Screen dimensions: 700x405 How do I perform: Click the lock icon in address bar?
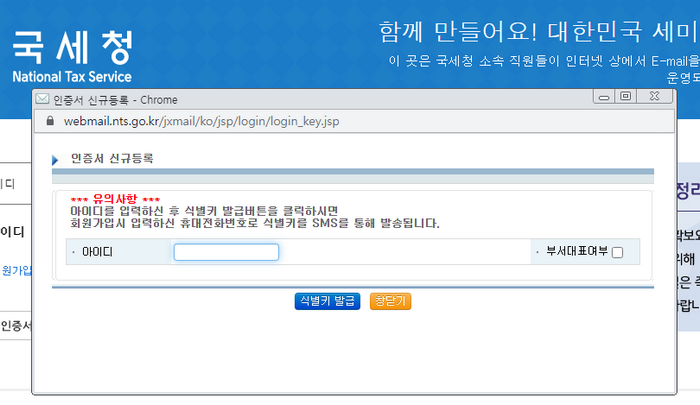click(x=50, y=121)
